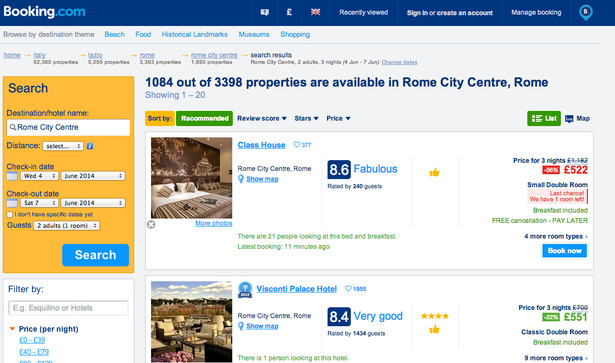
Task: Browse the Beach destination theme
Action: 115,34
